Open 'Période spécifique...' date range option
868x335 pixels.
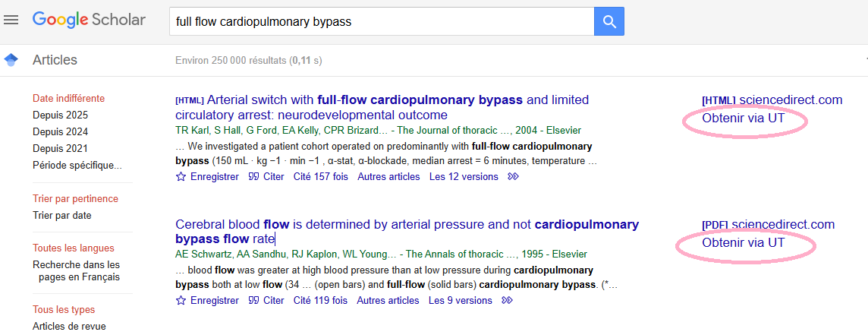click(x=77, y=166)
